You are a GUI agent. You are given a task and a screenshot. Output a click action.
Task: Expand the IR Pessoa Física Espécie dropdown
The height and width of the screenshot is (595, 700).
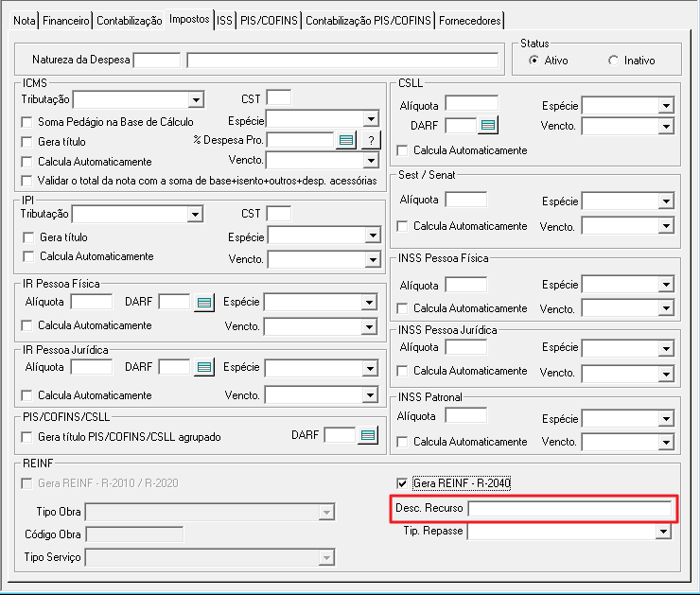click(x=369, y=303)
